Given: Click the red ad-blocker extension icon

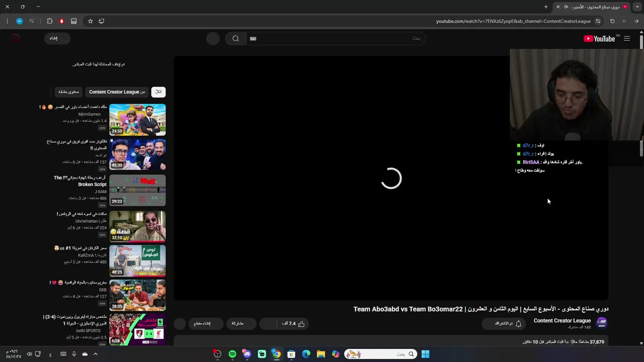Looking at the screenshot, I should point(62,21).
